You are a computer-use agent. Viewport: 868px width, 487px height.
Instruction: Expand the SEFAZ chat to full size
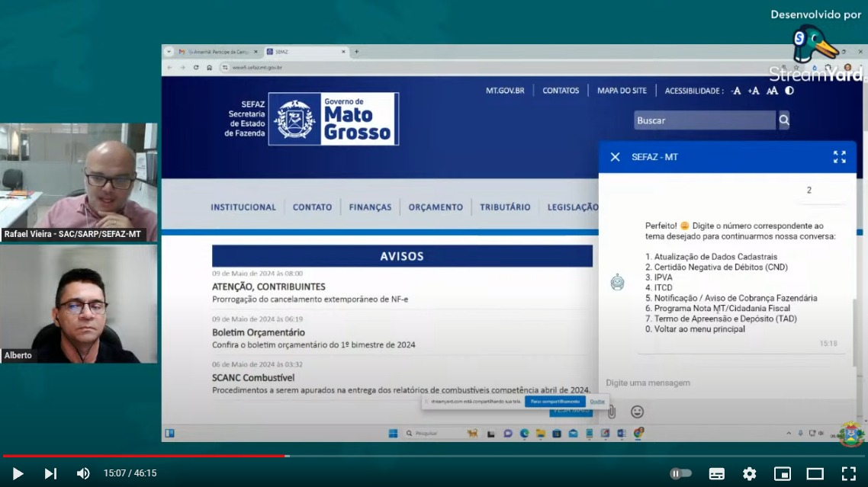[839, 157]
